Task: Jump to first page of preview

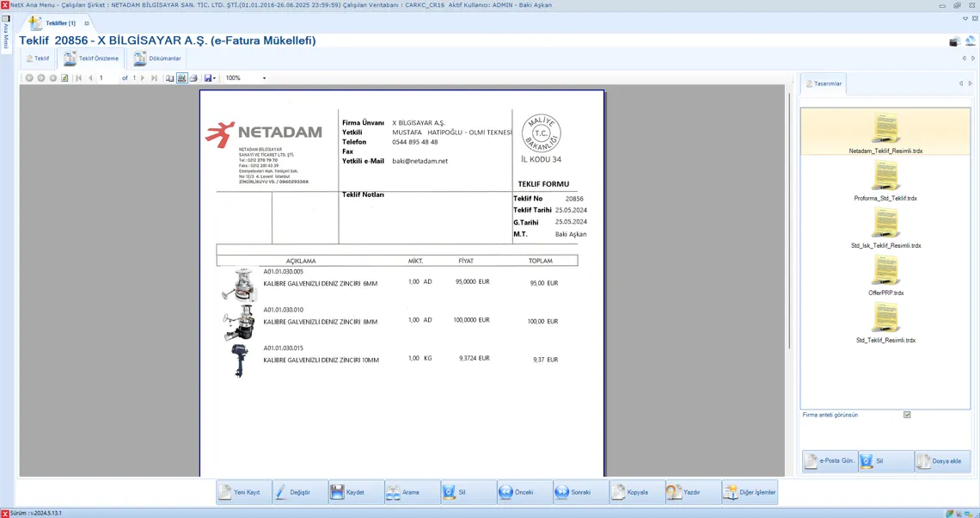Action: click(x=79, y=78)
